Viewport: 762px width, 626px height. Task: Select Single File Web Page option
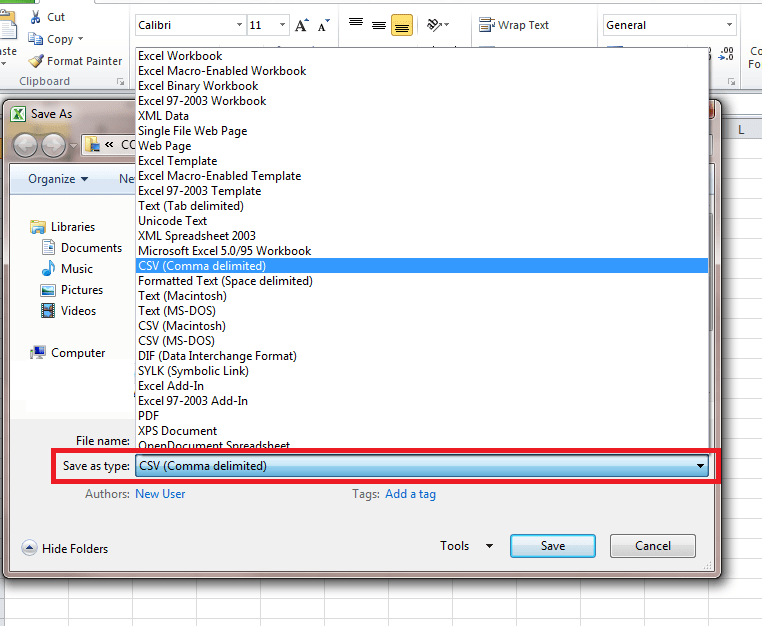pos(421,131)
